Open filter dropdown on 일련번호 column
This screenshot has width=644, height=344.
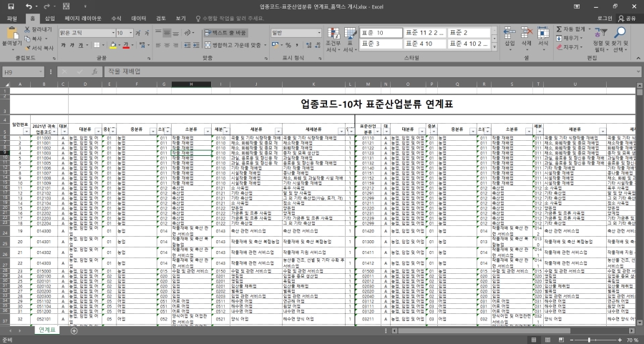click(x=26, y=132)
